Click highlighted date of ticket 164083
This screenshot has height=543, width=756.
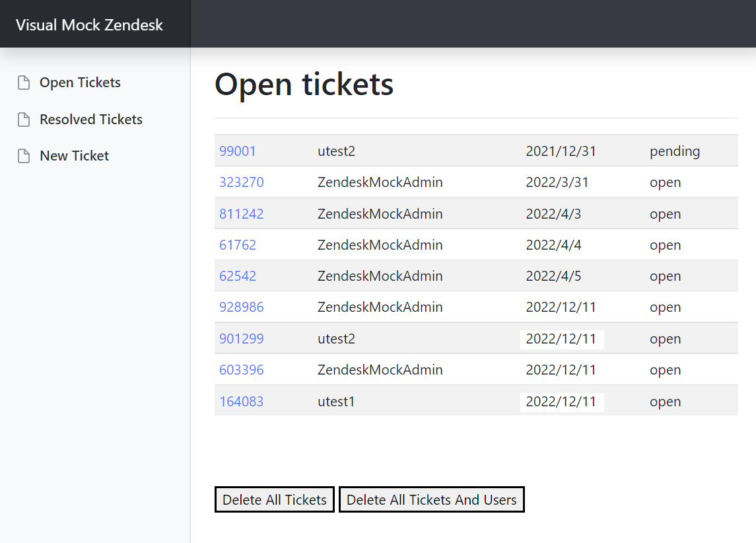pyautogui.click(x=562, y=402)
